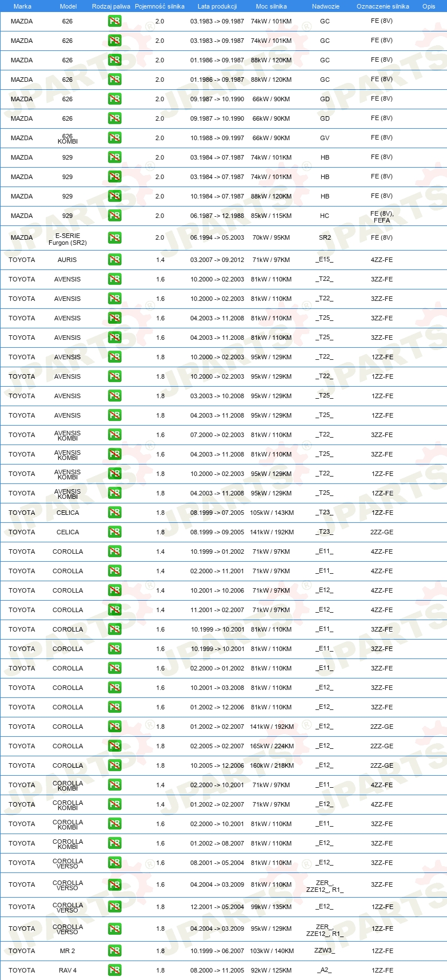The width and height of the screenshot is (447, 980).
Task: Click petrol fuel icon in MAZDA 626 KOMBI row
Action: (115, 138)
